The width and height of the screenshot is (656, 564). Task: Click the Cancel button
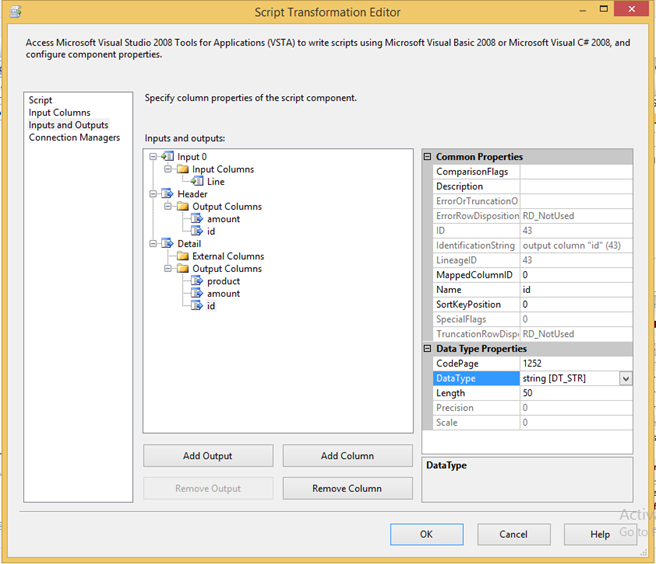(x=514, y=534)
